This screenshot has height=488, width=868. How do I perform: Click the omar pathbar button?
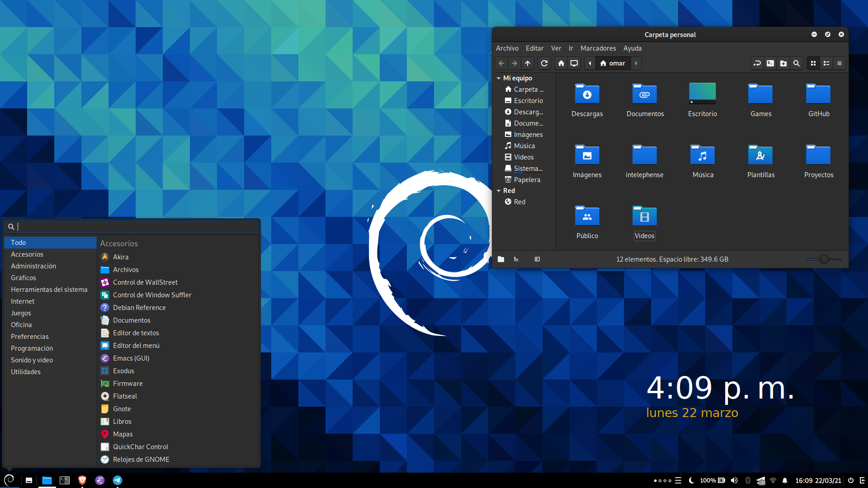pos(613,63)
